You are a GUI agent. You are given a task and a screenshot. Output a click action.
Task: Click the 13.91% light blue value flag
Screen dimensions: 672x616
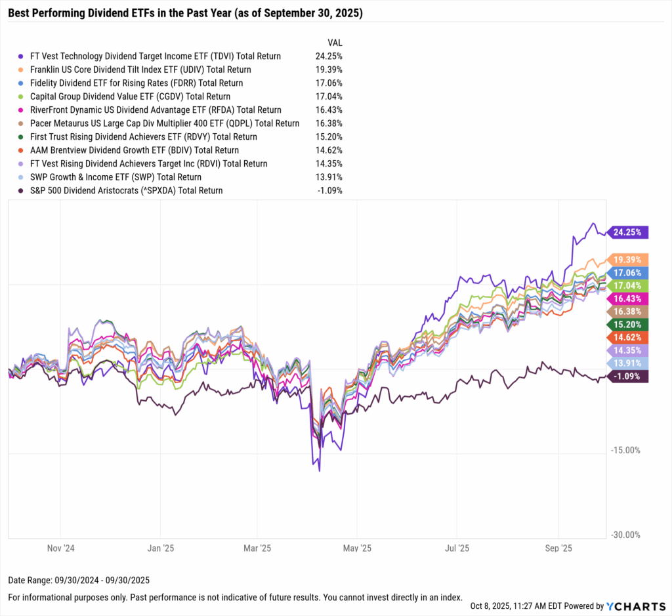(629, 363)
